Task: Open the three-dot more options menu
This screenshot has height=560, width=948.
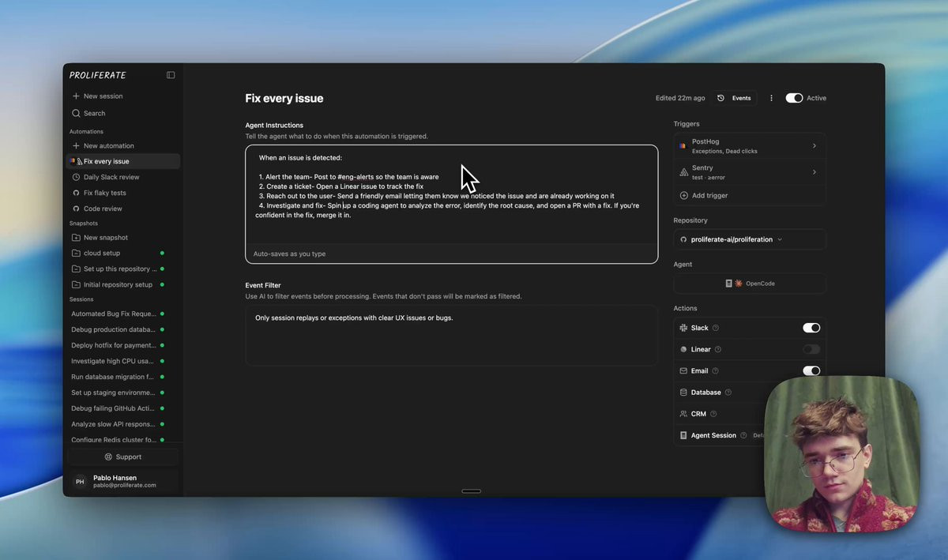Action: 771,98
